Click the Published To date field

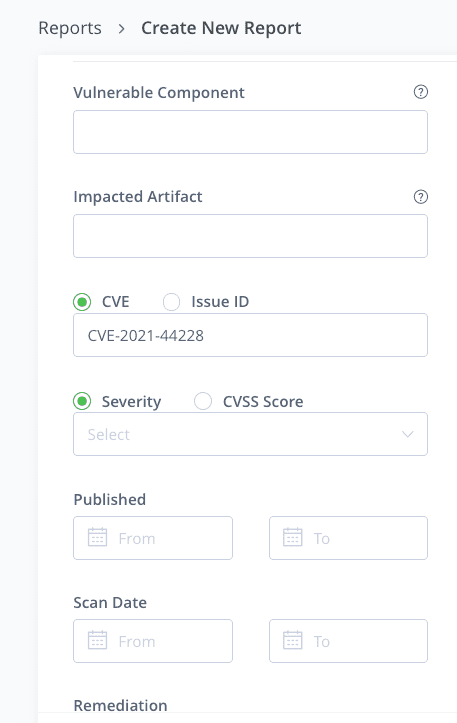tap(348, 538)
